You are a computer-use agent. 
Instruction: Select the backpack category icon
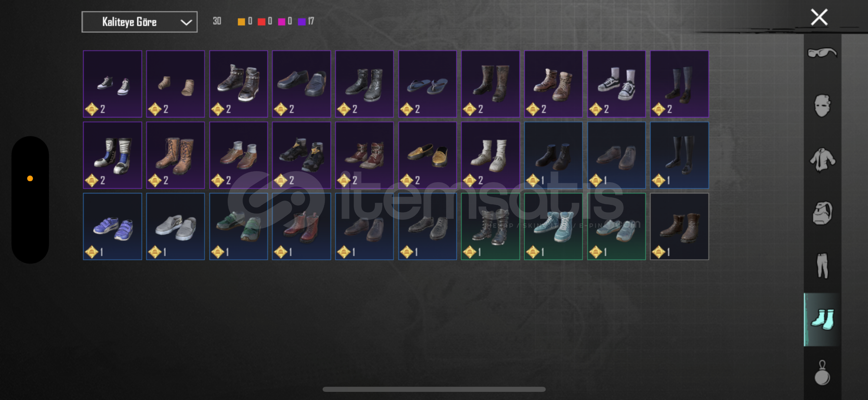(x=822, y=213)
